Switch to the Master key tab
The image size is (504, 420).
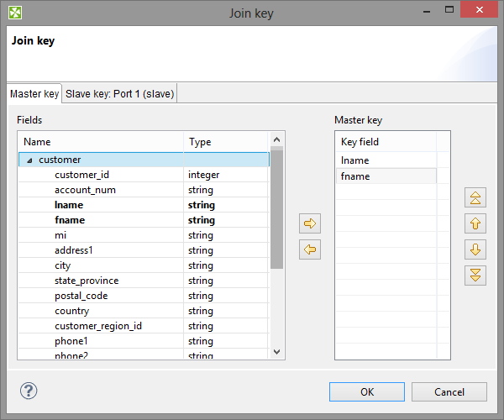click(34, 93)
